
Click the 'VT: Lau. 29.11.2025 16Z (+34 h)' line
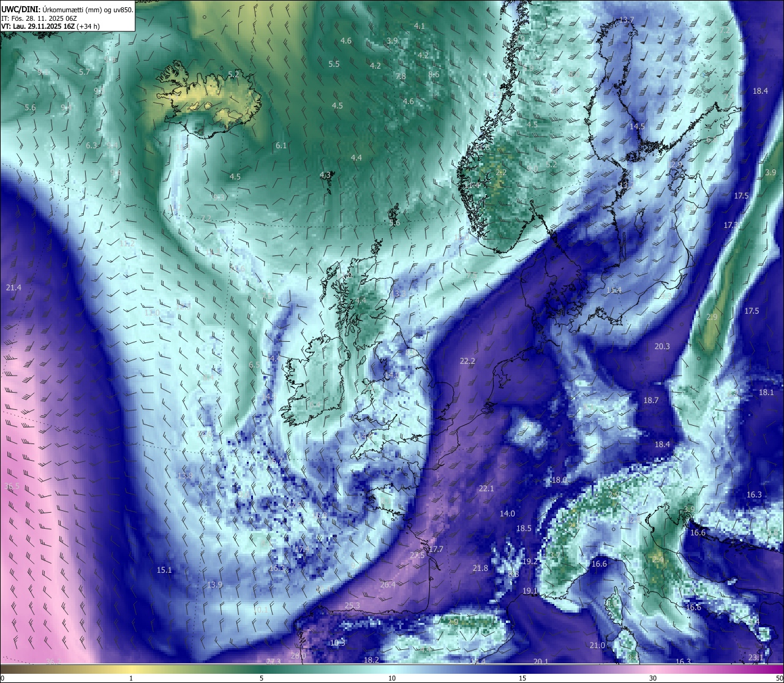click(51, 26)
